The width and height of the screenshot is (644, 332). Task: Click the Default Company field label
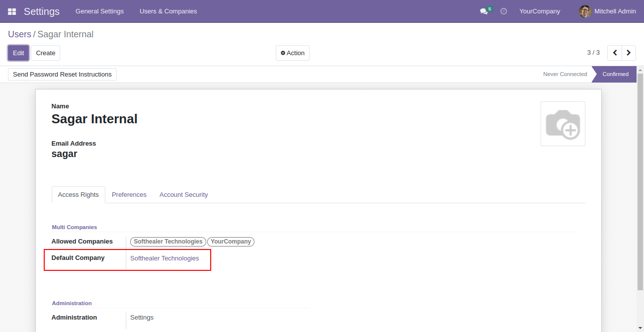click(x=78, y=258)
